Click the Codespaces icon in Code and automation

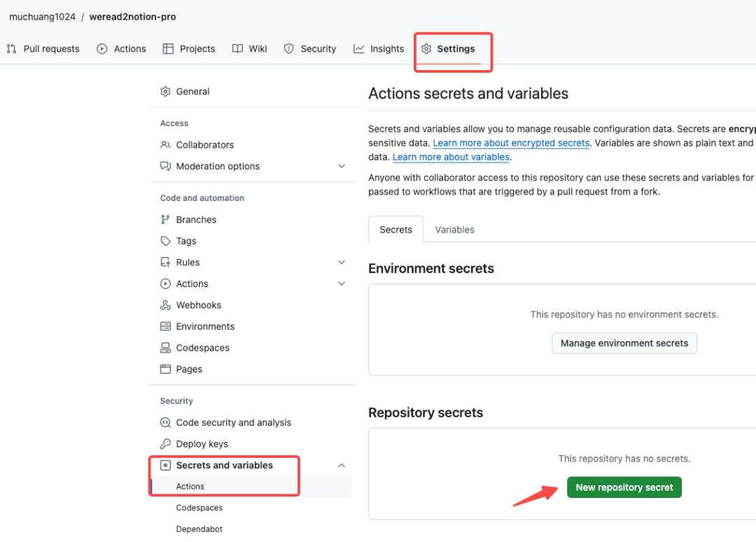[165, 347]
